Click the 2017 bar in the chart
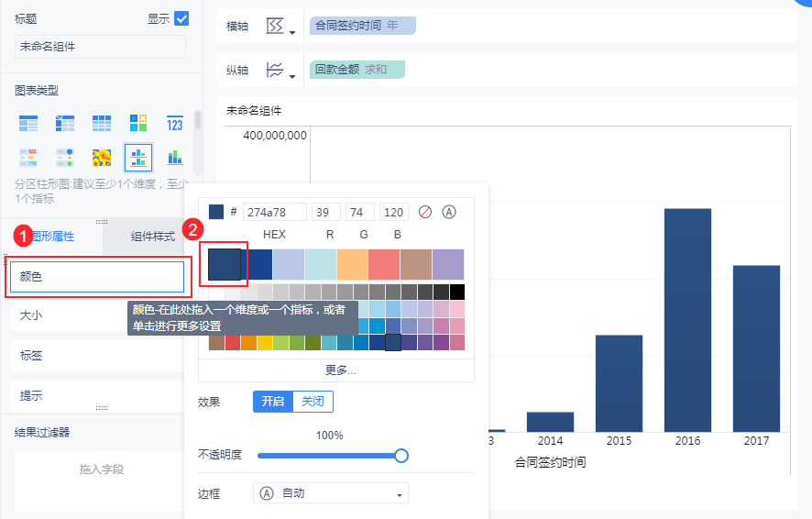This screenshot has width=812, height=519. 756,348
